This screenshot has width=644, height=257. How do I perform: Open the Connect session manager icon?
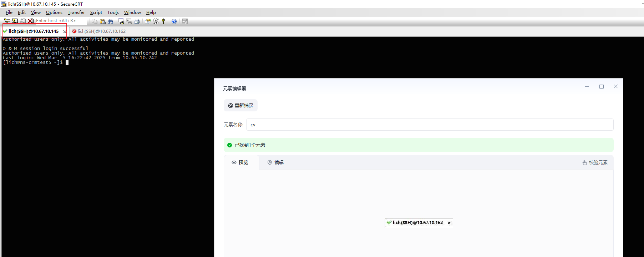click(7, 21)
